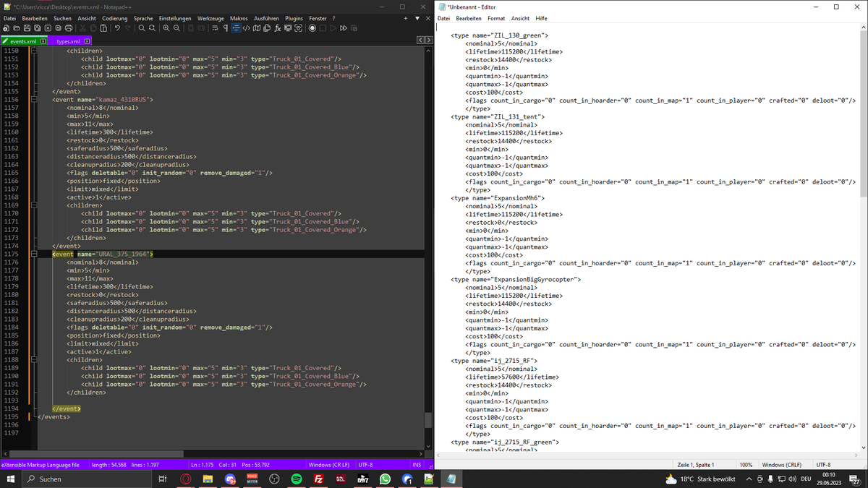Screen dimensions: 868x488
Task: Switch to the types.xml tab
Action: [68, 41]
